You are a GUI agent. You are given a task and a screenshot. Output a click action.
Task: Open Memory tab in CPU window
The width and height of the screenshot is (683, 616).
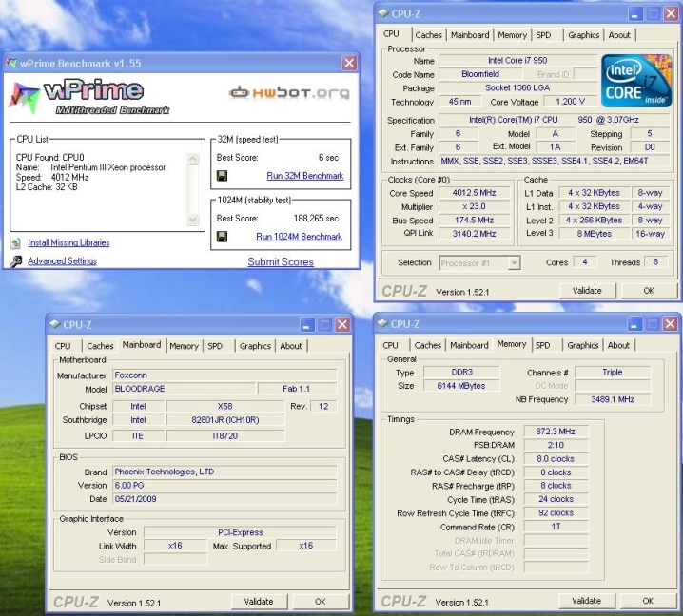[x=512, y=35]
